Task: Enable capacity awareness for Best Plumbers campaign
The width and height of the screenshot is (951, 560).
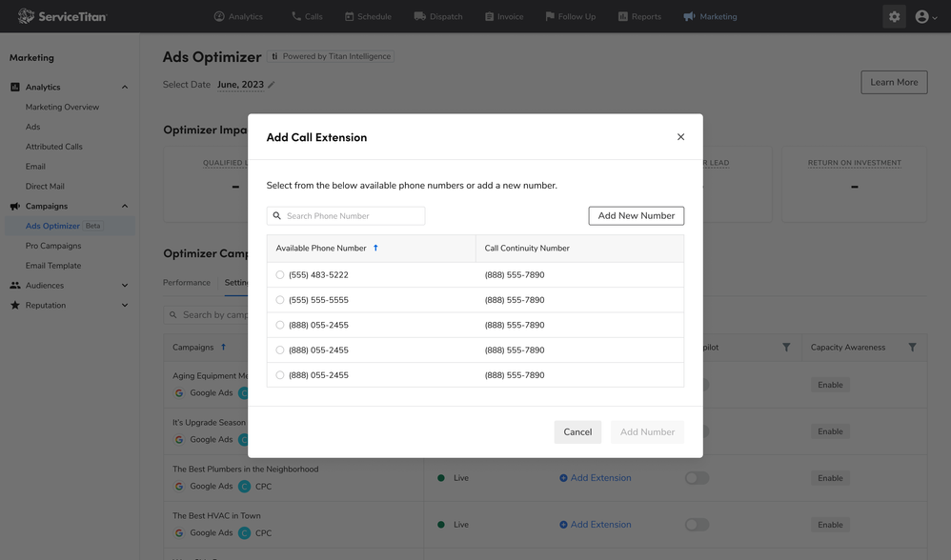Action: coord(830,478)
